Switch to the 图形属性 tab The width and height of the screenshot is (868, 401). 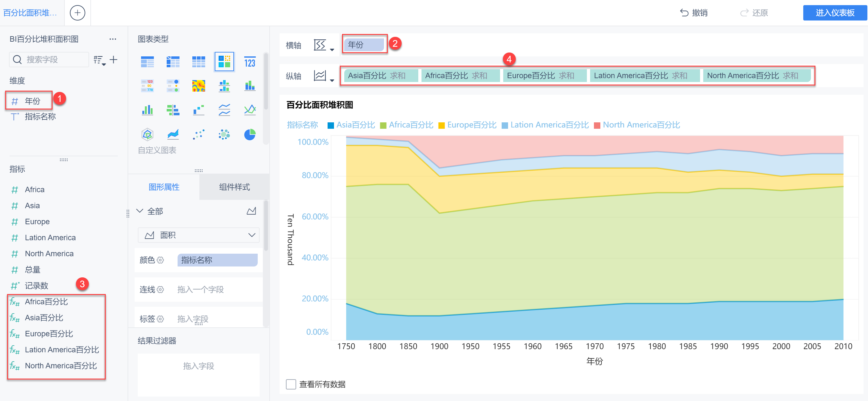[x=164, y=187]
